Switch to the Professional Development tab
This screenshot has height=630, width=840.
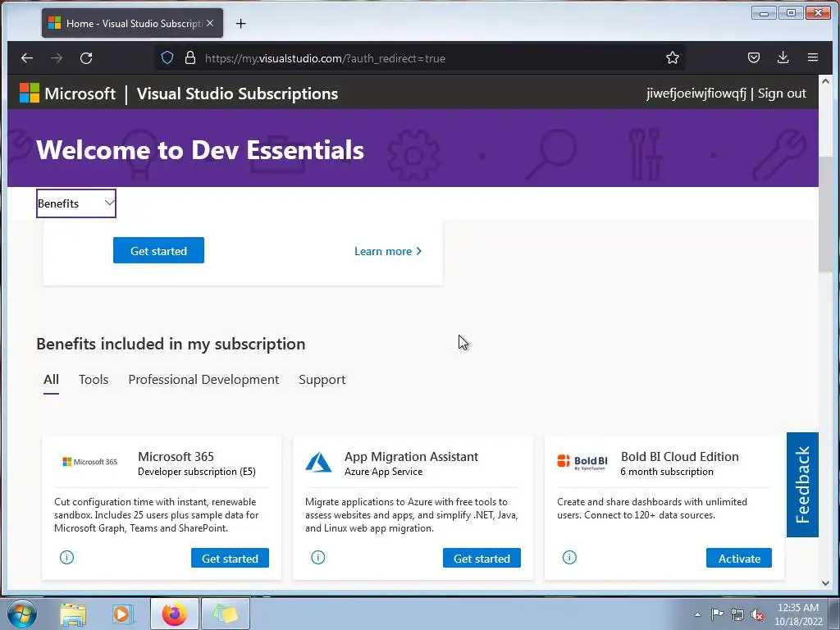203,380
